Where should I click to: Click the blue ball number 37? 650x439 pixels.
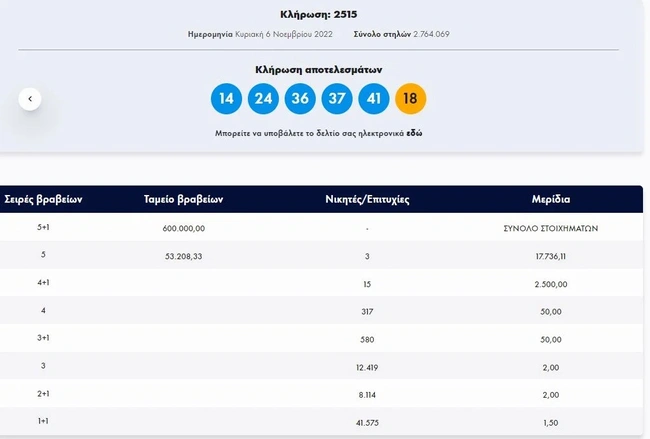point(337,99)
